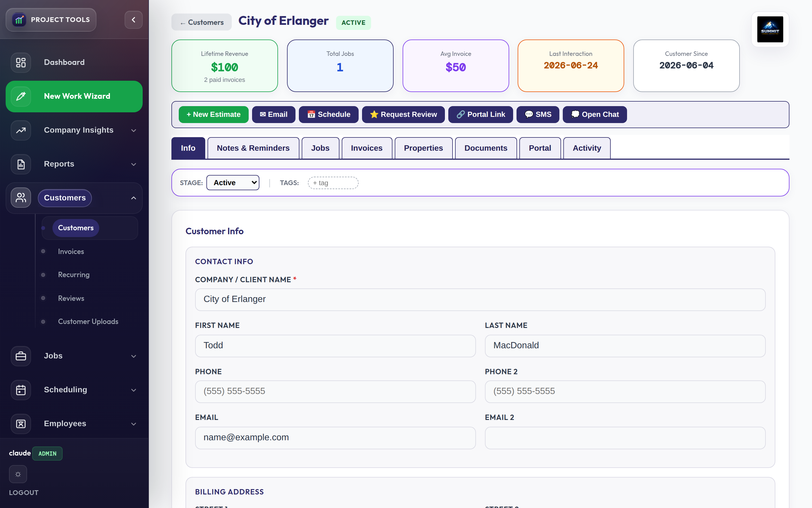Click the Total Jobs card

340,66
